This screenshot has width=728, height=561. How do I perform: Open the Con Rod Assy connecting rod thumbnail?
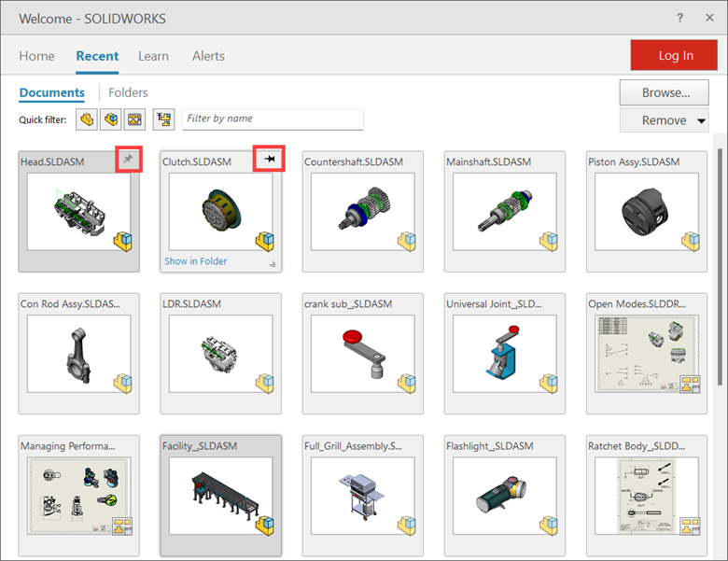[x=79, y=354]
